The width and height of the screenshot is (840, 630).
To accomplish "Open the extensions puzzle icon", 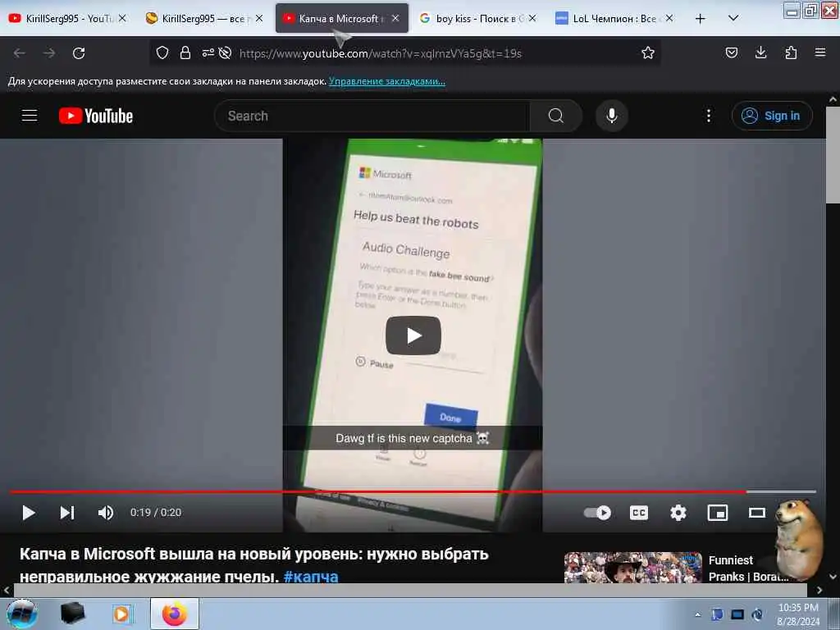I will click(x=791, y=52).
